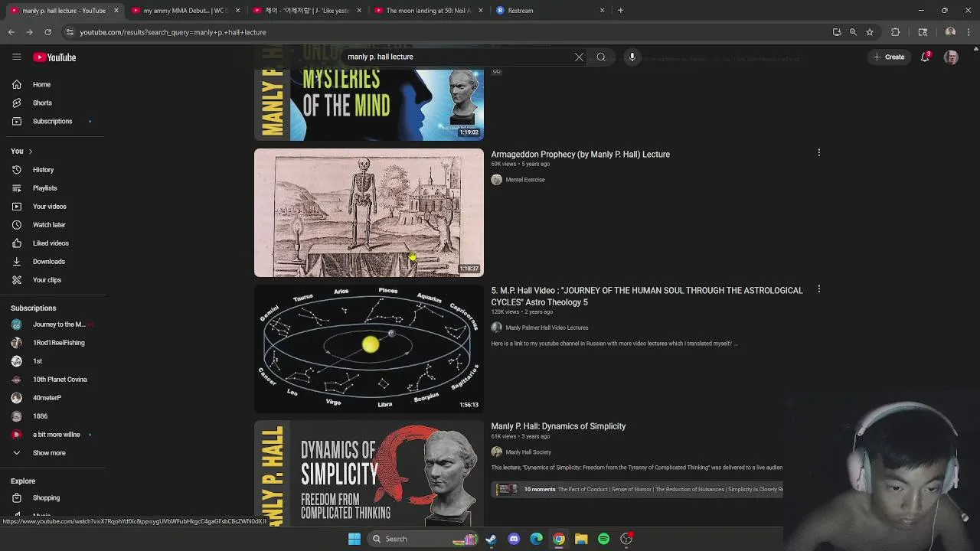Open the YouTube account avatar menu

pos(951,57)
